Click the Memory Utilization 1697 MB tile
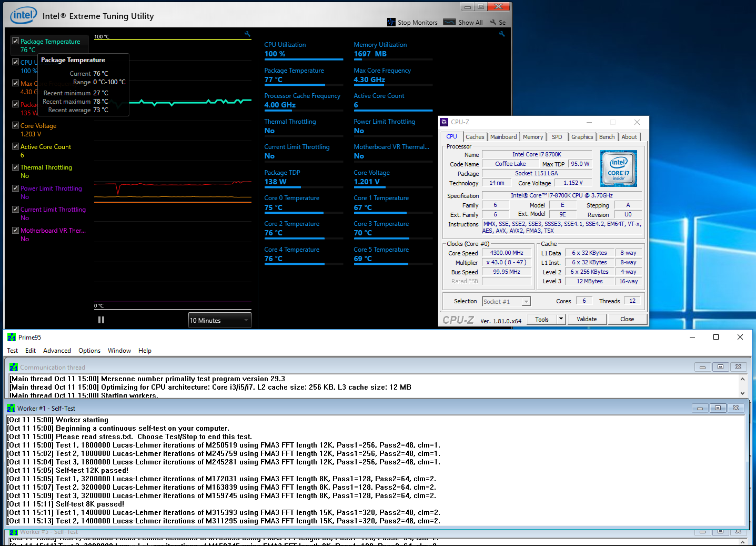The image size is (756, 546). point(393,51)
